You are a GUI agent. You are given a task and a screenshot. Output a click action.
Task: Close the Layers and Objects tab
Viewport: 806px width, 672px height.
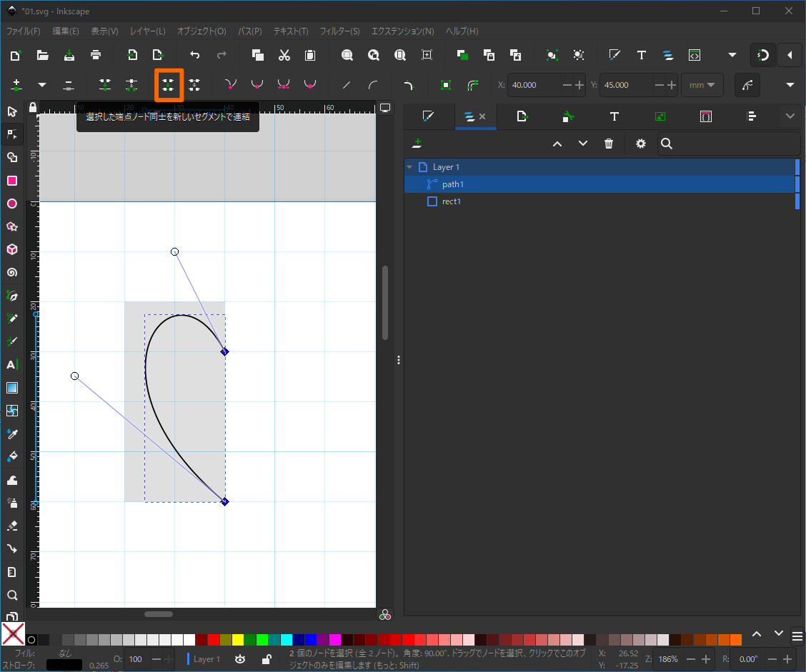click(x=482, y=116)
